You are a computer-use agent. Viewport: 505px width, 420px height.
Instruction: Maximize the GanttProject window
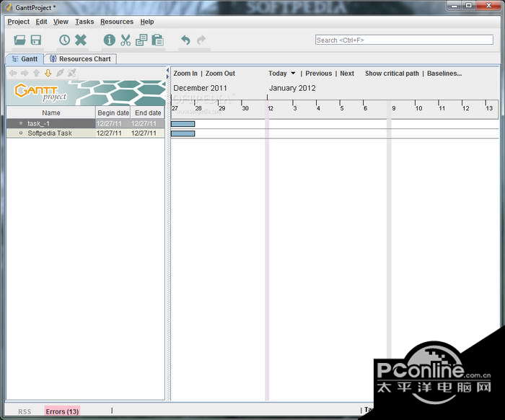point(469,6)
